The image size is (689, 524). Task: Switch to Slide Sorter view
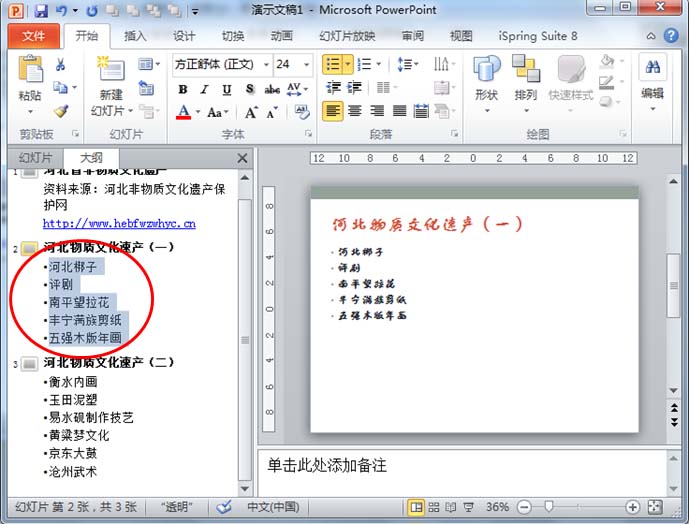coord(437,508)
